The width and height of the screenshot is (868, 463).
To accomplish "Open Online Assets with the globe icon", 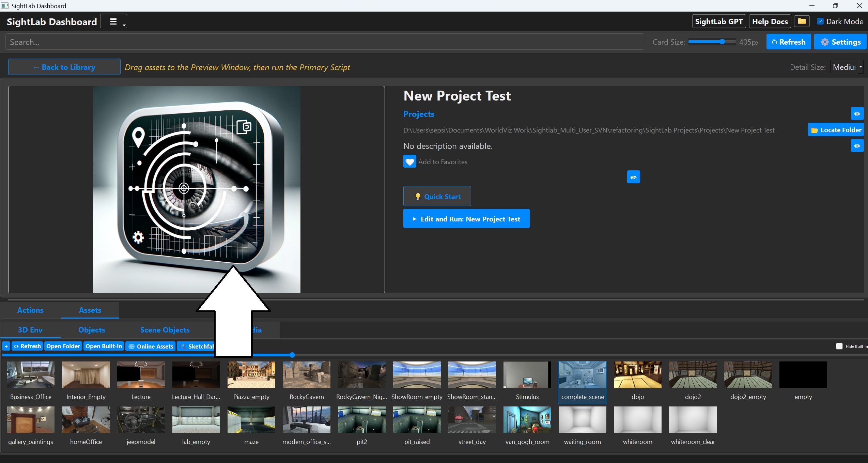I will point(151,346).
